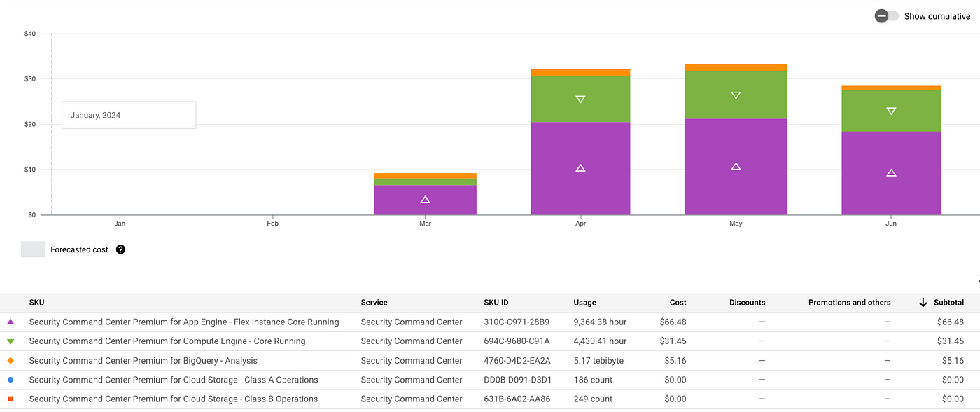Click SKU ID 694C-9680-C91A
The image size is (980, 412).
(x=517, y=341)
